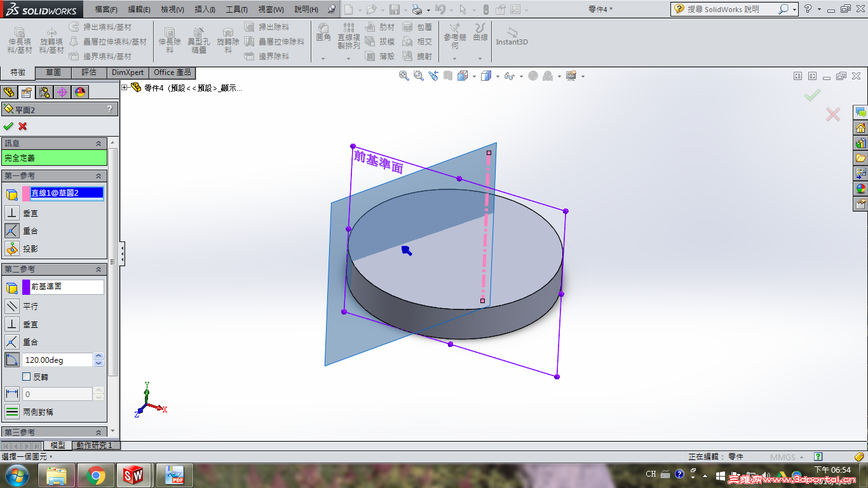Toggle 重合 coincident in the first reference
868x488 pixels.
tap(12, 231)
